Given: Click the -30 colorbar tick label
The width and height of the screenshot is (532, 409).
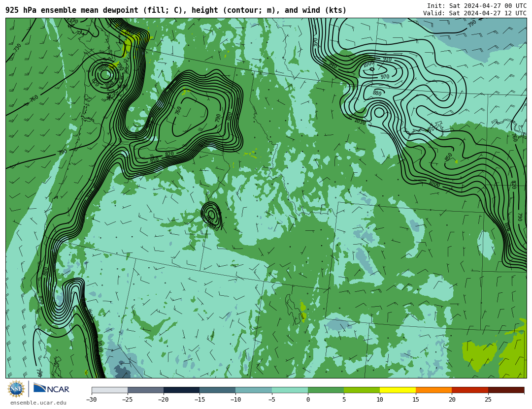Looking at the screenshot, I should tap(91, 400).
